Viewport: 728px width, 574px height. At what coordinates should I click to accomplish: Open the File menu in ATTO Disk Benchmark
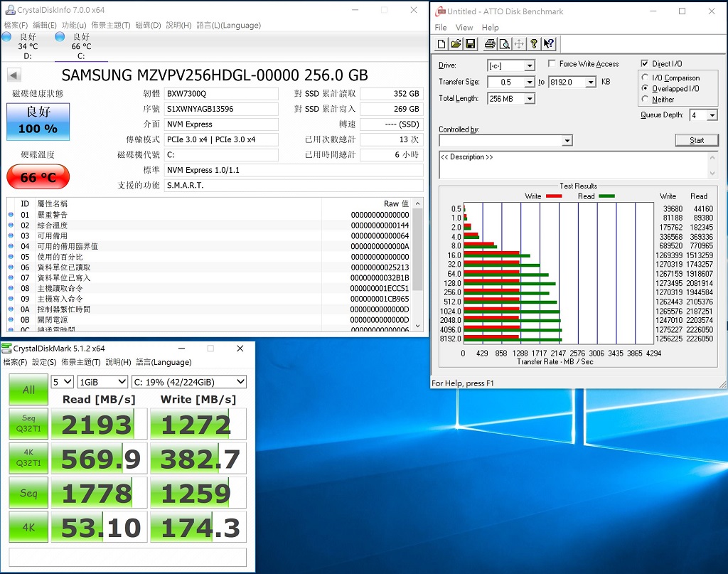point(441,28)
